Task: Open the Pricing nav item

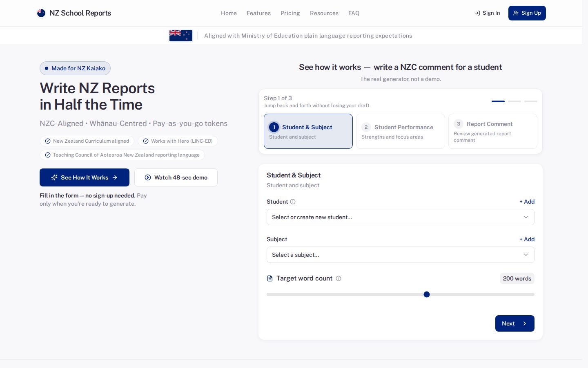Action: point(290,13)
